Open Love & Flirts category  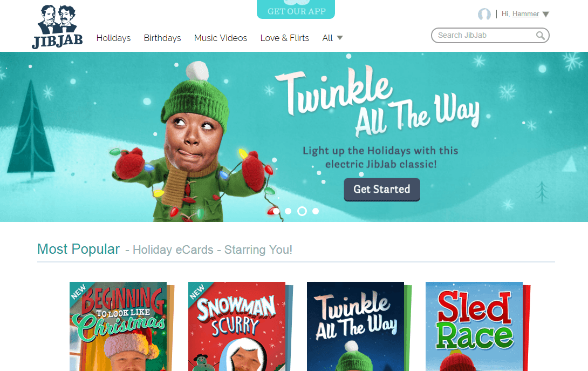coord(285,38)
